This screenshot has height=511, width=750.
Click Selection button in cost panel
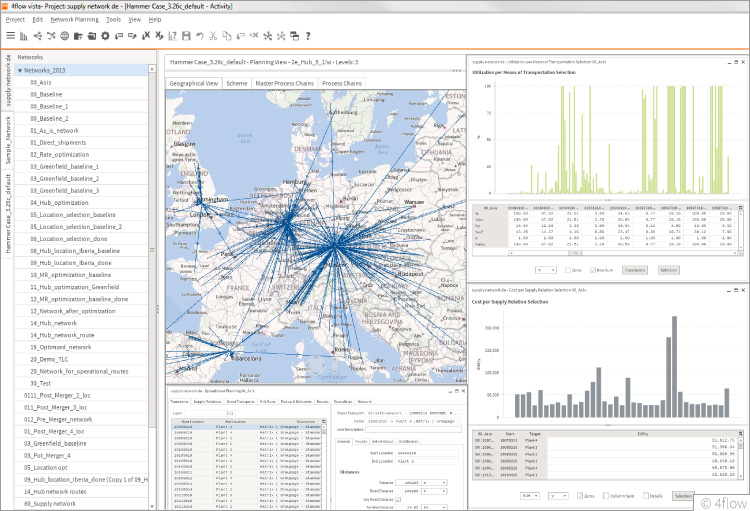coord(683,495)
